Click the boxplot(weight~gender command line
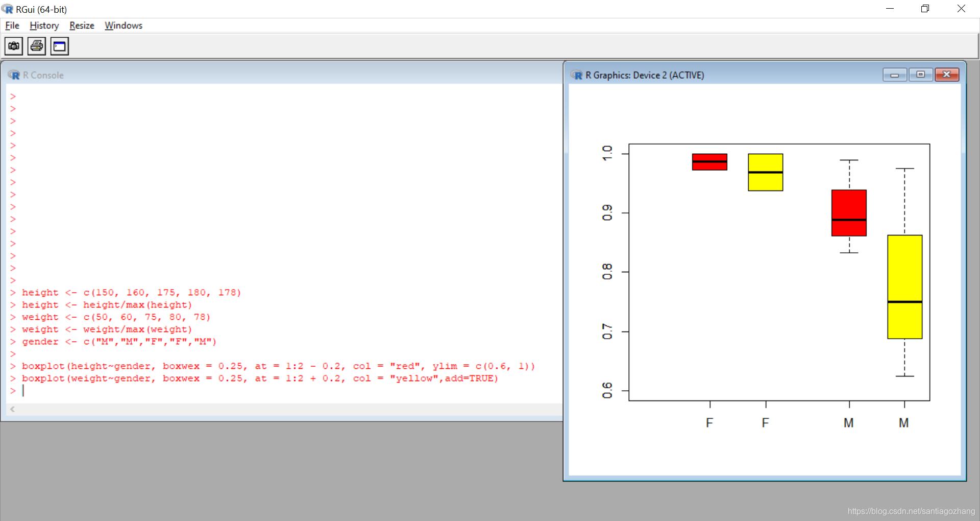Image resolution: width=980 pixels, height=521 pixels. 260,378
